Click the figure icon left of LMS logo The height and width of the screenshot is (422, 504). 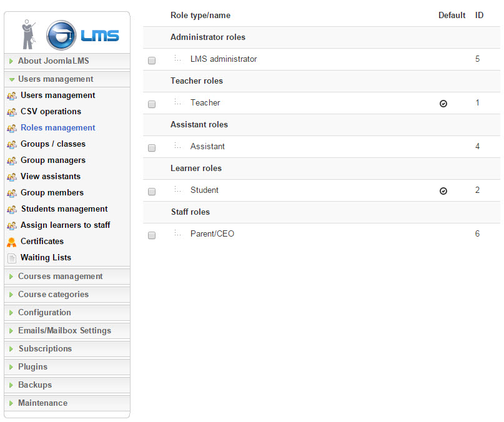pos(29,34)
